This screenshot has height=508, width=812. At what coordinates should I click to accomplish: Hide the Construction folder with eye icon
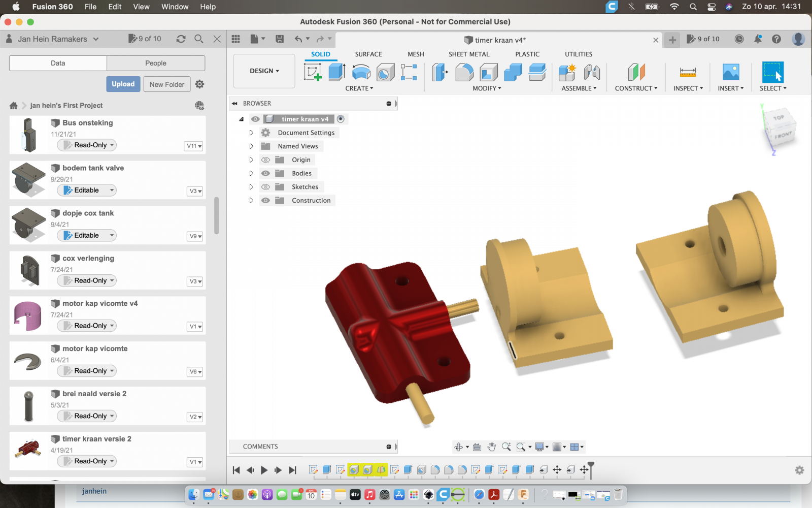tap(265, 201)
